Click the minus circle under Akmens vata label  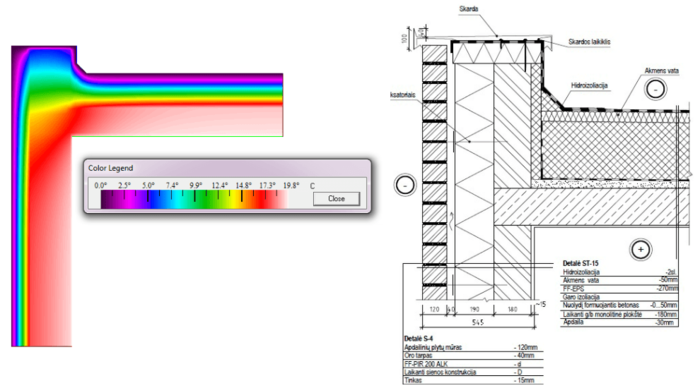click(x=655, y=89)
